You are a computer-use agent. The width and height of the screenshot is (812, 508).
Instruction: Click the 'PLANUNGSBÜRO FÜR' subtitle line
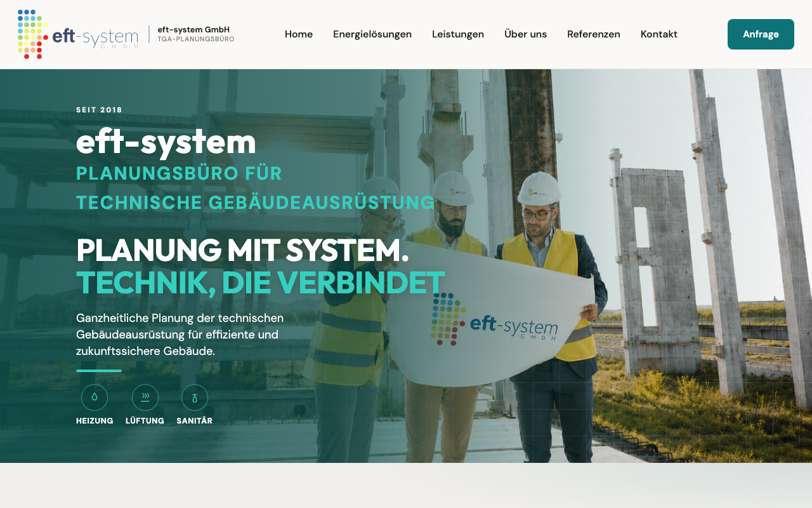pos(179,173)
